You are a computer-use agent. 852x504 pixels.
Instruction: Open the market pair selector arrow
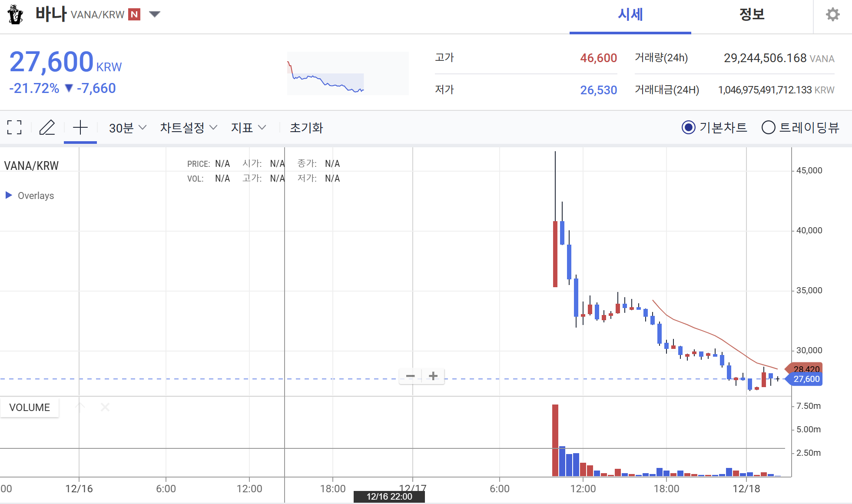[x=155, y=14]
